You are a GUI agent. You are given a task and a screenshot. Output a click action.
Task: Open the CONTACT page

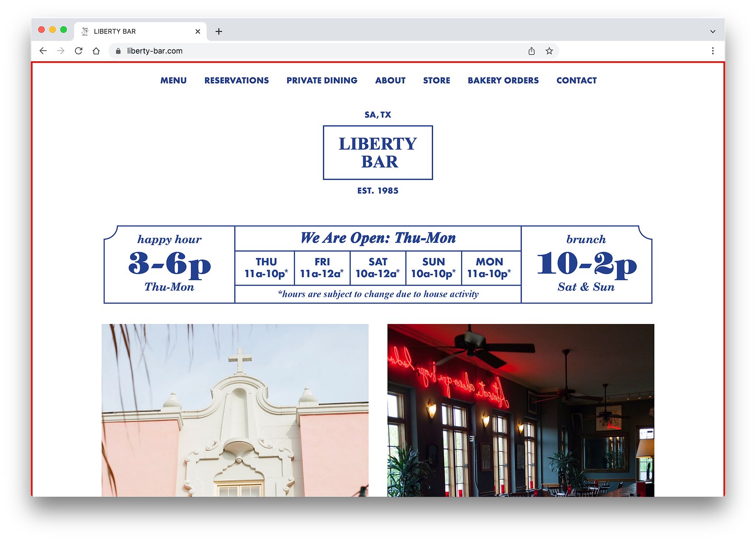pos(577,80)
